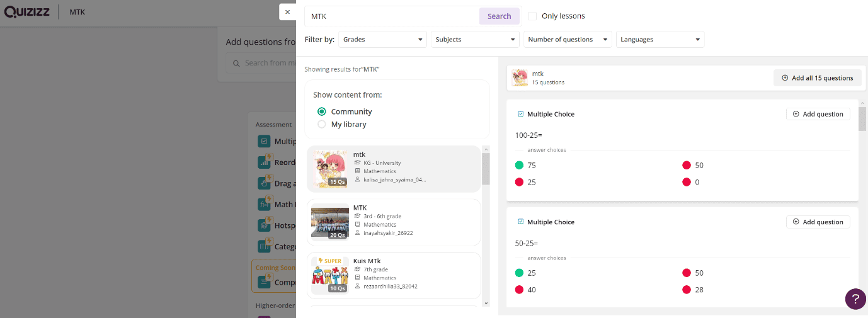
Task: Click the scroll up arrow of results list
Action: (486, 149)
